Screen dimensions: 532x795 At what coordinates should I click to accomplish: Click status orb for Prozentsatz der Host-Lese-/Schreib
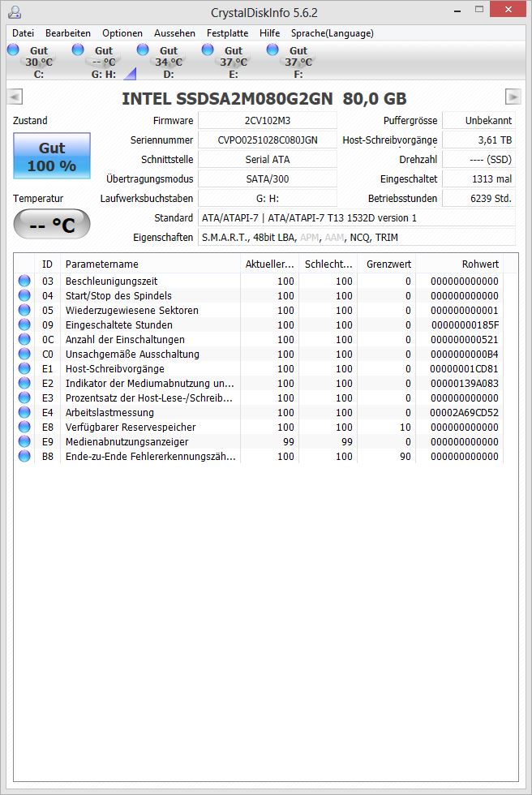point(24,398)
